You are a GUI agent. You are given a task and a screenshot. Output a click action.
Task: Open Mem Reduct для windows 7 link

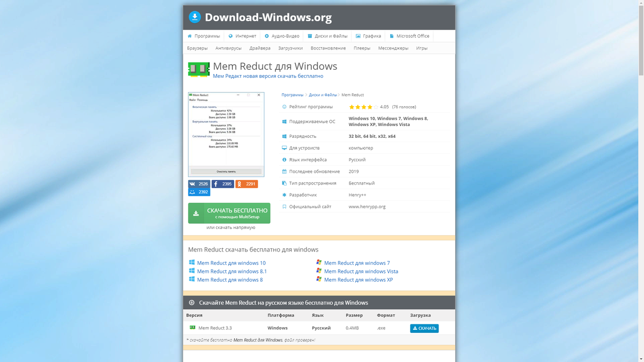point(357,263)
